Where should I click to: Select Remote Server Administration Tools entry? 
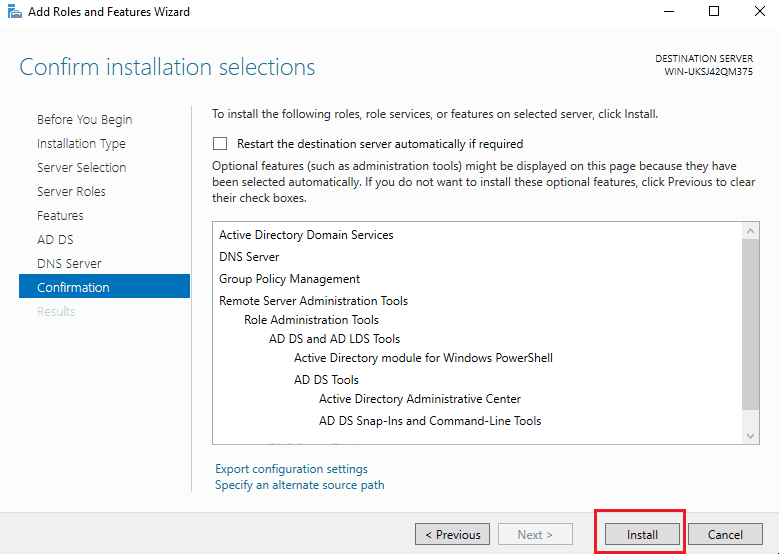point(313,301)
